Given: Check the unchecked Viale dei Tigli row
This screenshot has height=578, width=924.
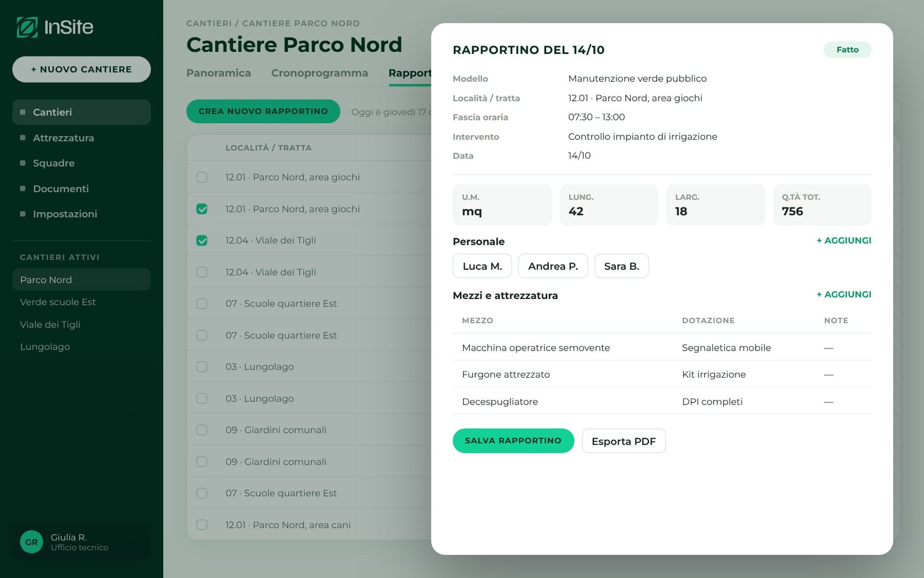Looking at the screenshot, I should coord(202,272).
